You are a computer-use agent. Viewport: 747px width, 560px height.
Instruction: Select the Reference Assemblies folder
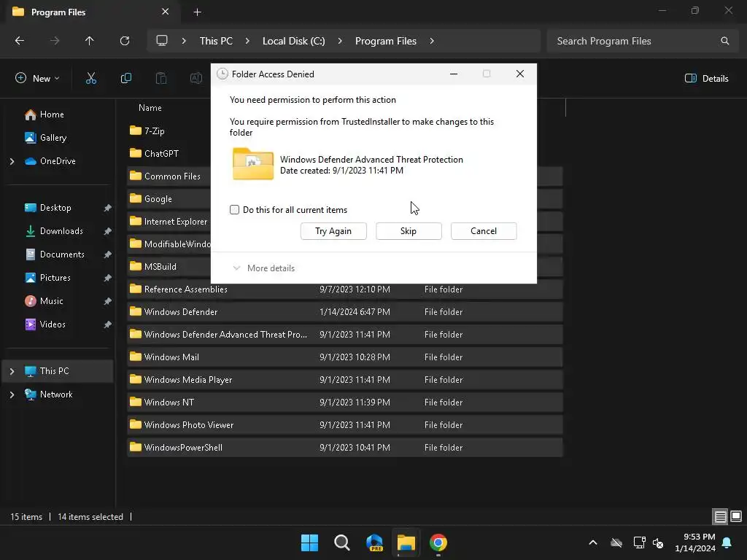coord(345,289)
